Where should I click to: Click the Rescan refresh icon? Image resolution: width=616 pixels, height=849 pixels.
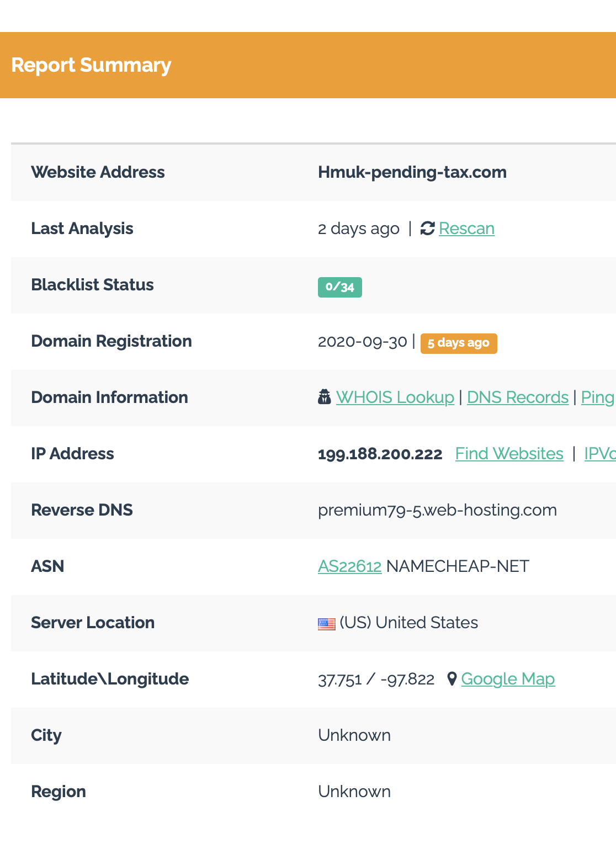(427, 229)
